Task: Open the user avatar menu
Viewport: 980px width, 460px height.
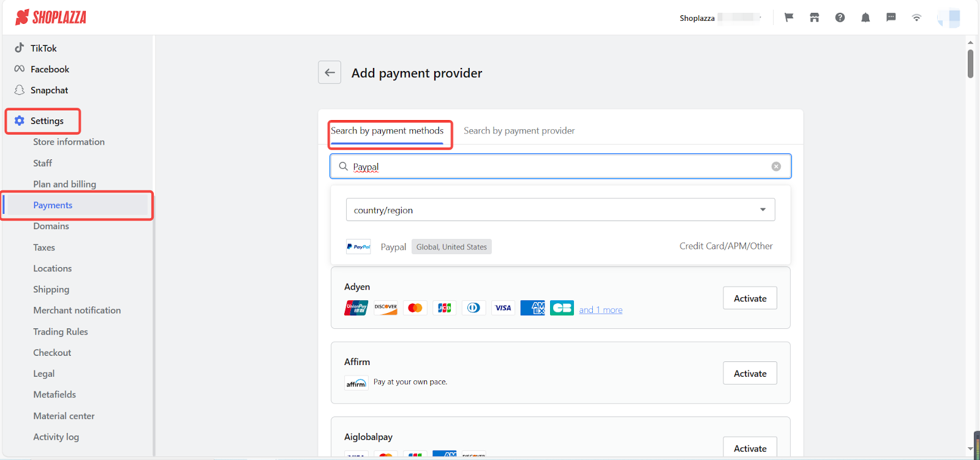Action: [949, 18]
